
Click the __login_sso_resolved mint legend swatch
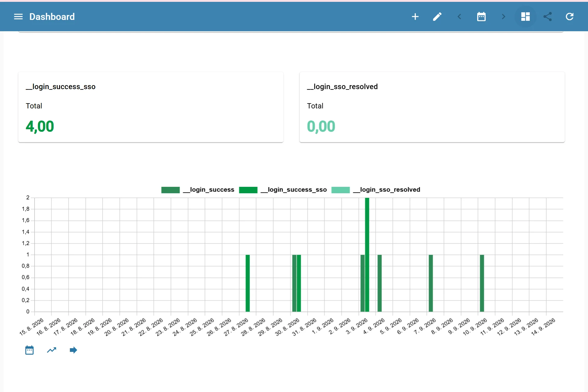tap(341, 190)
